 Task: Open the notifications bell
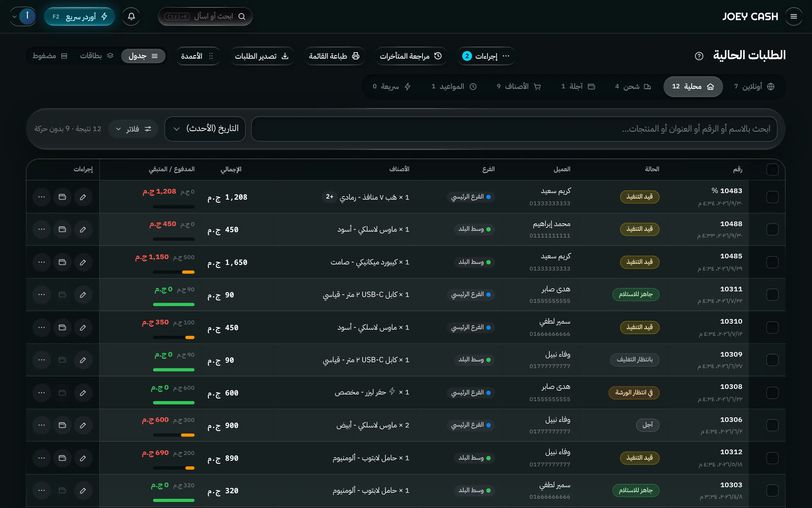131,17
